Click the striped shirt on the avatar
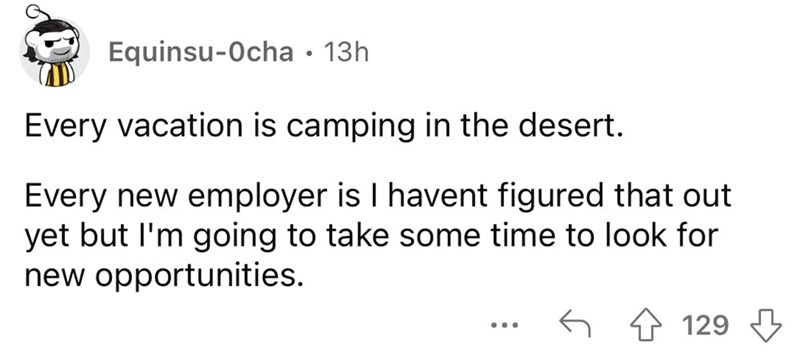The height and width of the screenshot is (362, 800). [56, 75]
